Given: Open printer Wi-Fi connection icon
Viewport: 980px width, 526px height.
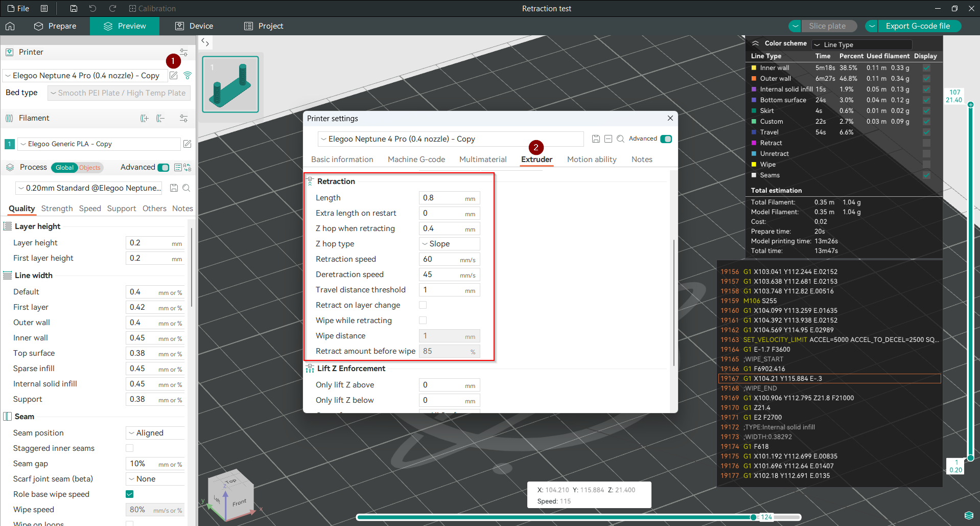Looking at the screenshot, I should [x=188, y=75].
